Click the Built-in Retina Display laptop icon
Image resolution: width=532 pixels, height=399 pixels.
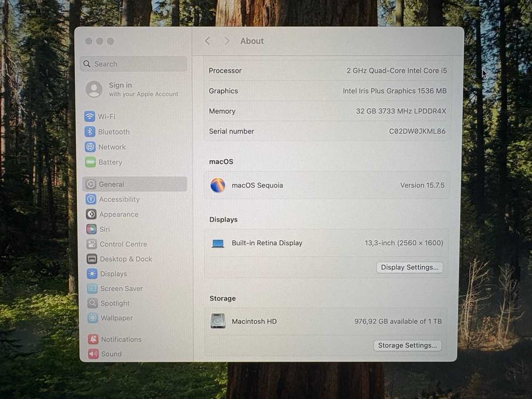(x=218, y=243)
